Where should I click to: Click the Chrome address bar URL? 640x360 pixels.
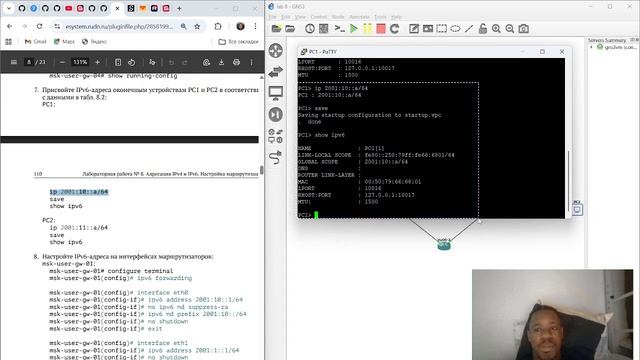pos(119,26)
